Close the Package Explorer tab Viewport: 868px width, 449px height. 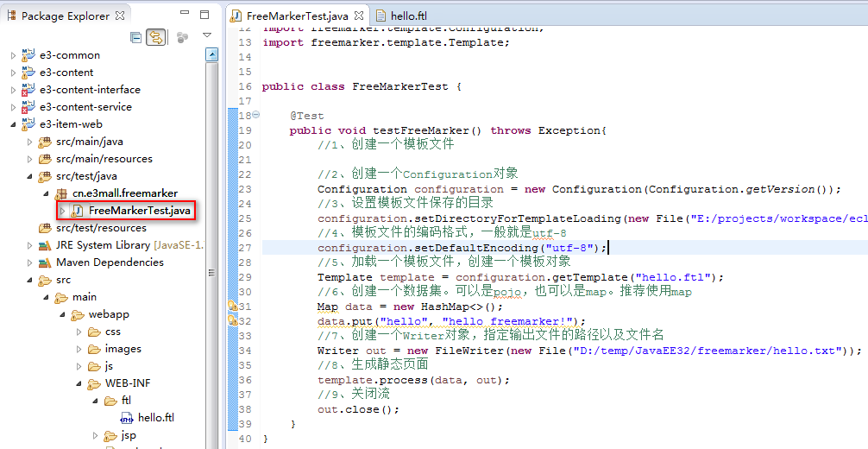120,16
